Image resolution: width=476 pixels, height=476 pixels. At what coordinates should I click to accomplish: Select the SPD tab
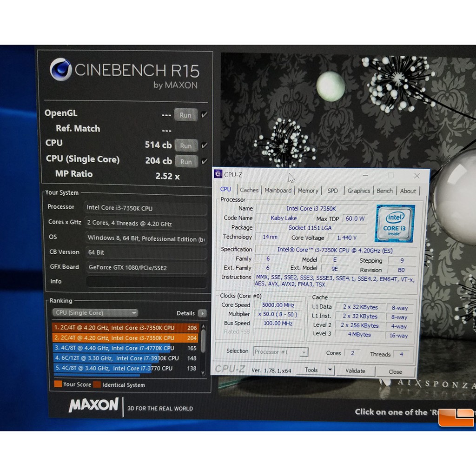(x=332, y=191)
